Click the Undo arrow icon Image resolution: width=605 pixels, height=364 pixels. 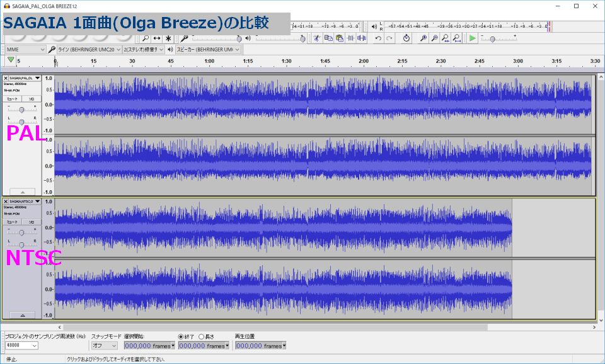tap(378, 38)
